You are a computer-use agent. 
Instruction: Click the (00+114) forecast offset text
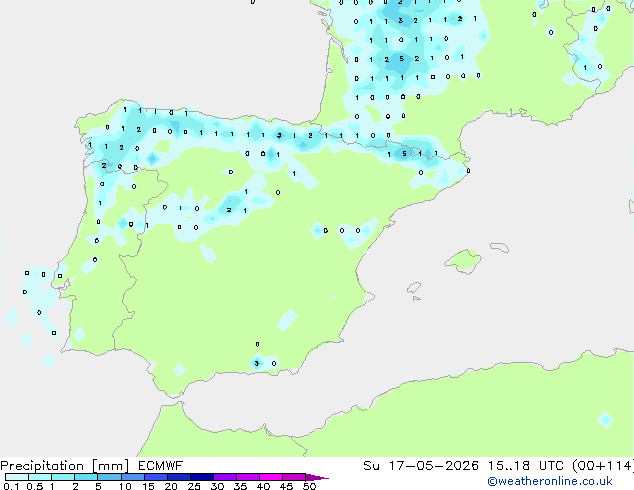point(602,466)
